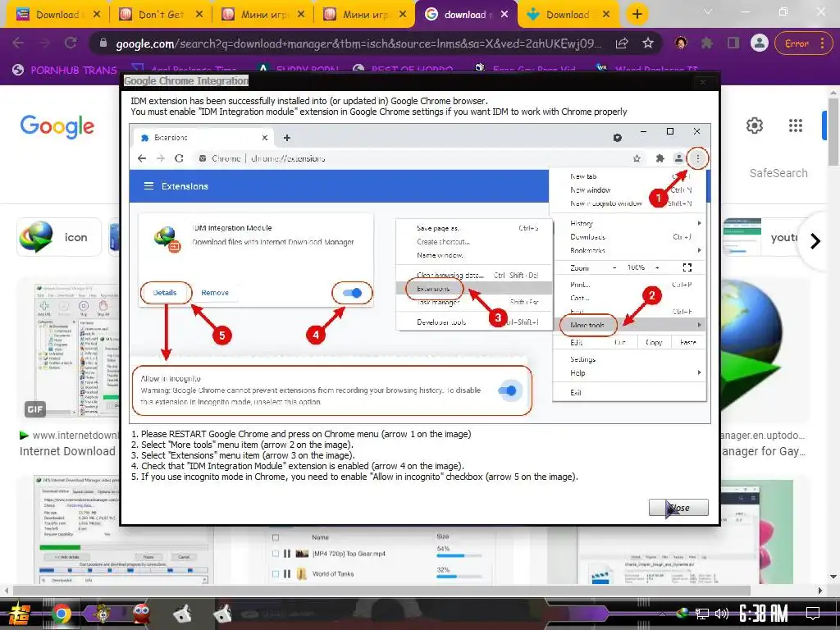
Task: Open the tab search chevron in Chrome
Action: point(708,11)
